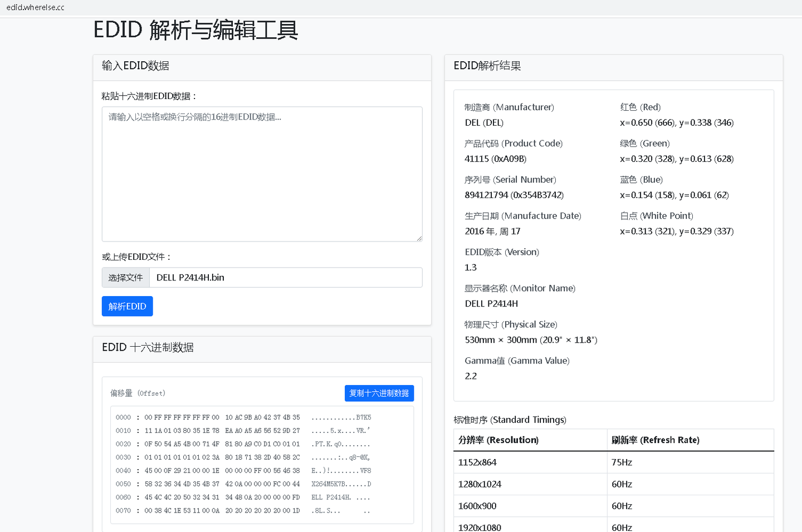Viewport: 802px width, 532px height.
Task: Click offset 0020 in the hex dump
Action: (123, 444)
